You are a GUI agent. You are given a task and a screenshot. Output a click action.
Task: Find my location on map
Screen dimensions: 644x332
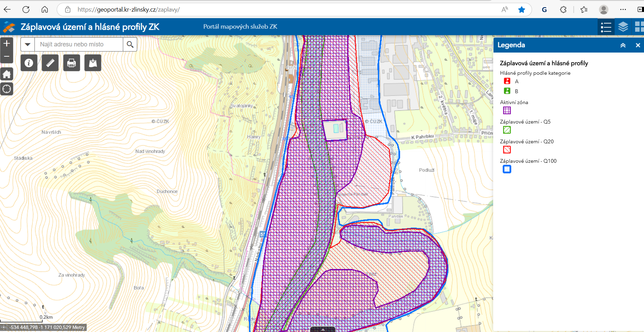(7, 89)
